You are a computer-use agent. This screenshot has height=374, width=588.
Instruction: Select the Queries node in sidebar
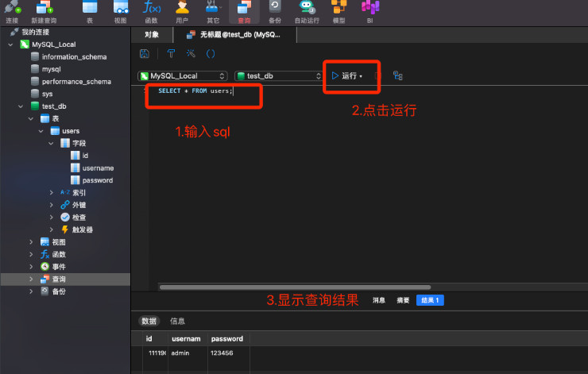[x=65, y=280]
